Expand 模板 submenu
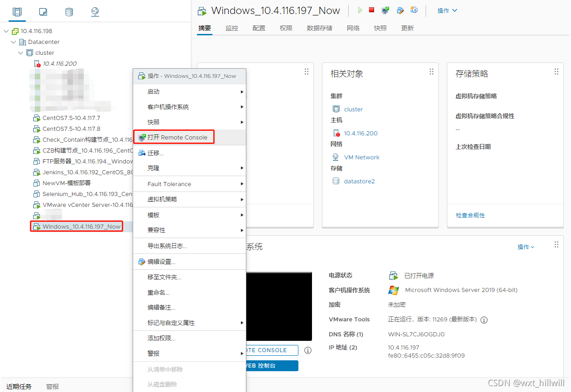The height and width of the screenshot is (392, 571). (x=189, y=215)
